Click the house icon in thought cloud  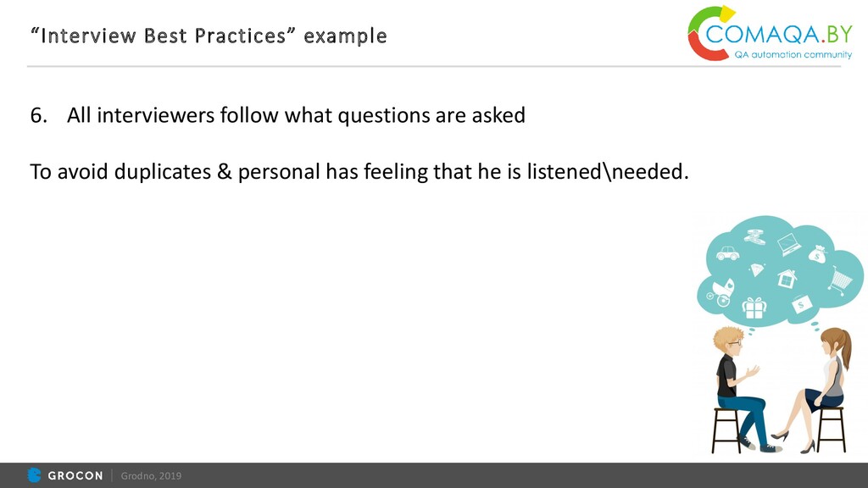click(x=787, y=278)
